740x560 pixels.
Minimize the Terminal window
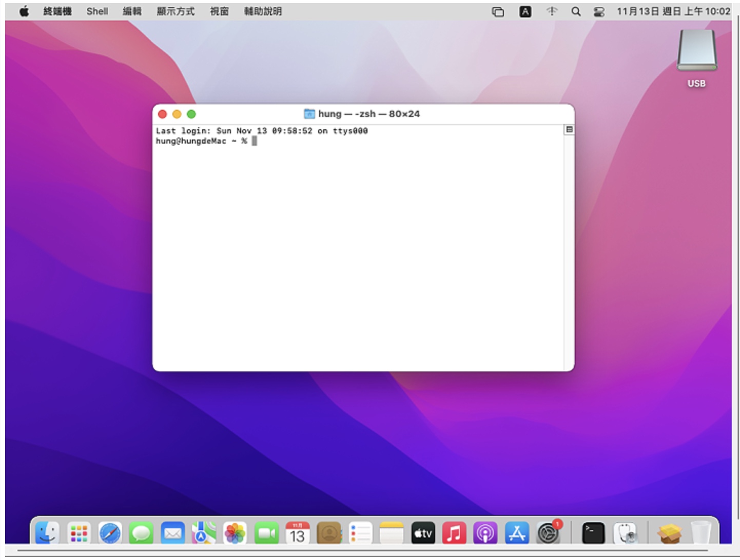point(177,114)
